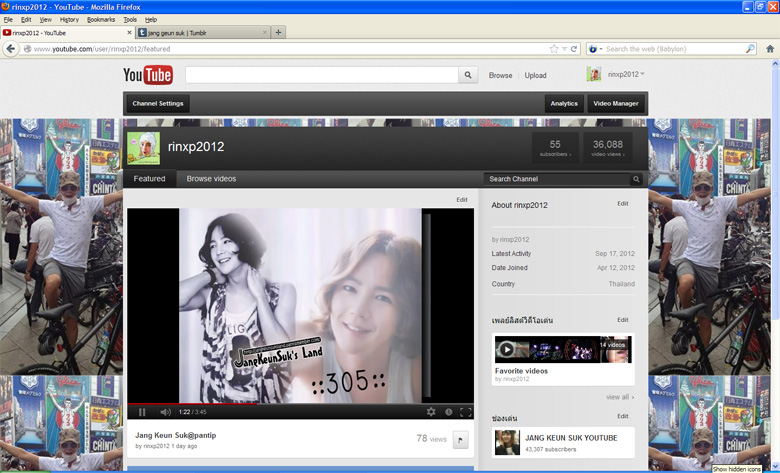Edit the ช่องเด่น featured channels section
Viewport: 780px width, 473px height.
tap(623, 416)
